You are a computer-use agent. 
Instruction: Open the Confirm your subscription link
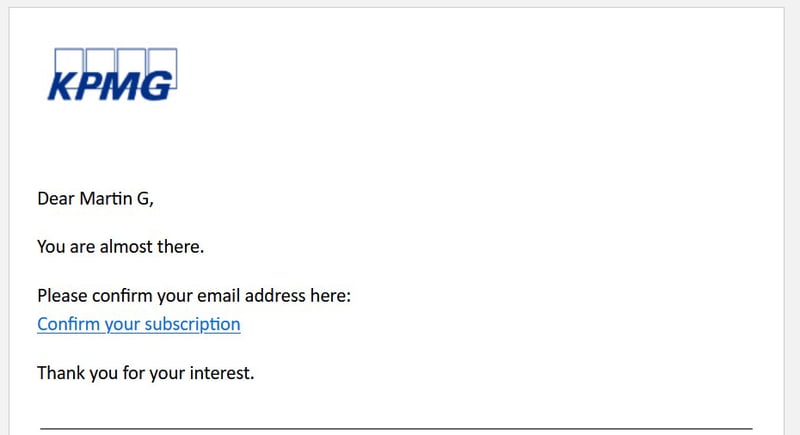click(139, 324)
